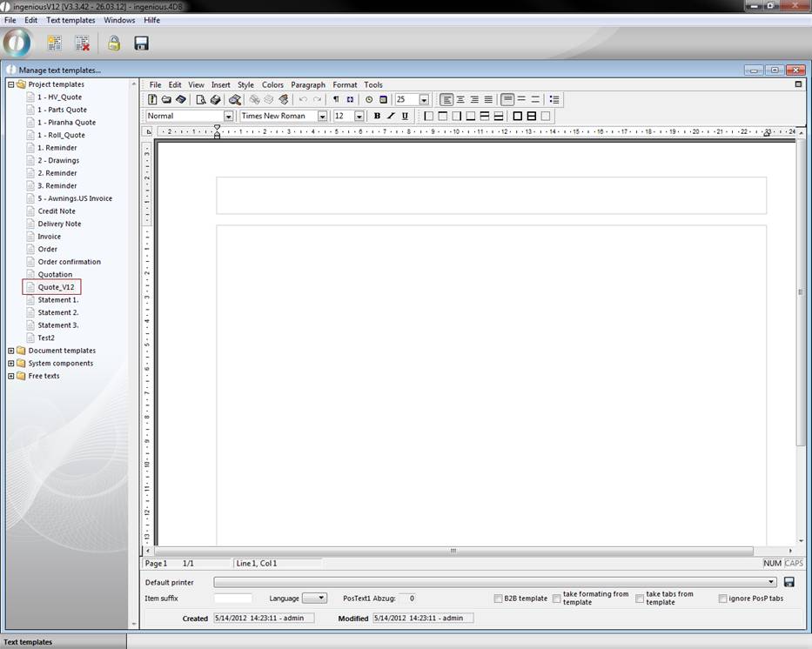The image size is (812, 649).
Task: Open the Language dropdown
Action: coord(314,599)
